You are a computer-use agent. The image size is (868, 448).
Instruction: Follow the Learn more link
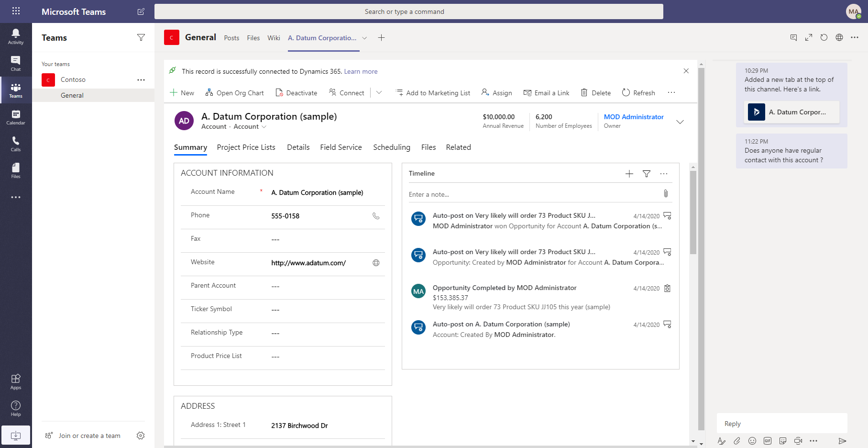[x=361, y=71]
